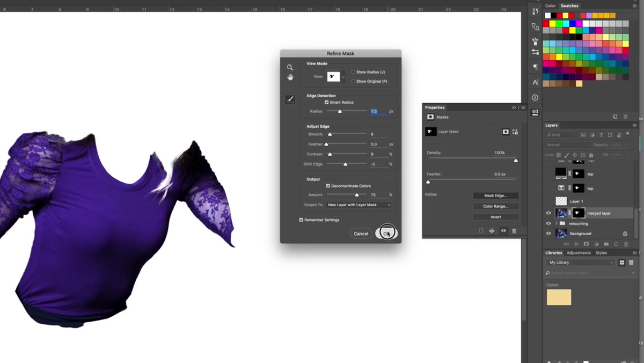The width and height of the screenshot is (644, 363).
Task: Click the Invert button in Properties
Action: [x=496, y=217]
